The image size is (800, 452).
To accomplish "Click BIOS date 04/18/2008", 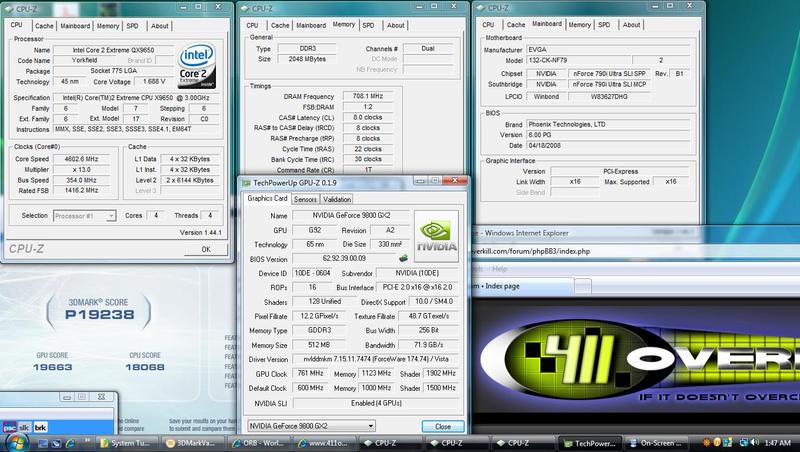I will click(x=608, y=145).
